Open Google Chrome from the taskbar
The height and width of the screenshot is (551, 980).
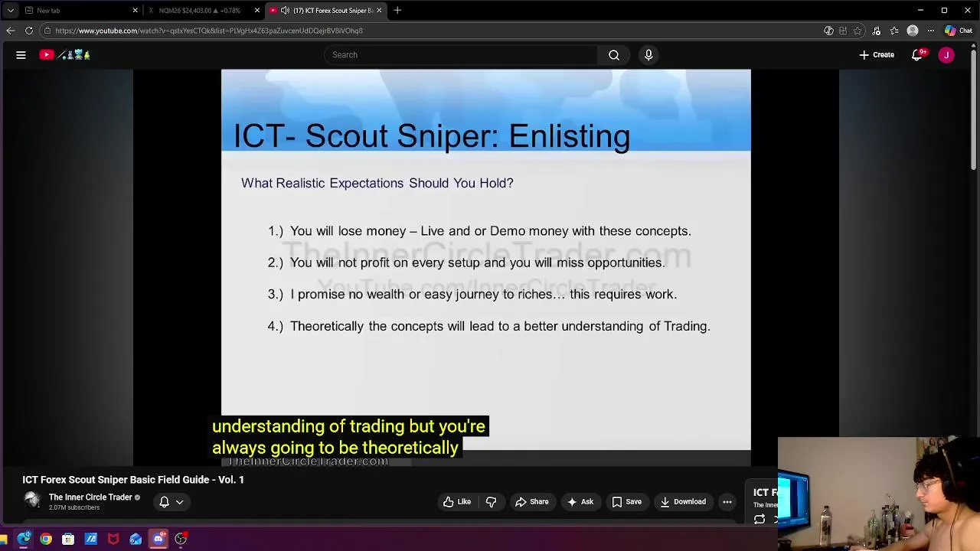[x=46, y=540]
